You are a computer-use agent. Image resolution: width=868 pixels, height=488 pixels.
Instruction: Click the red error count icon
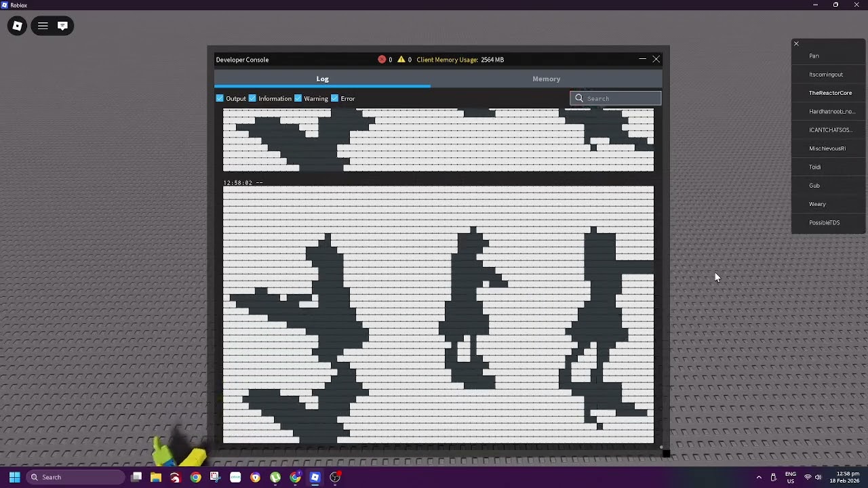tap(382, 60)
